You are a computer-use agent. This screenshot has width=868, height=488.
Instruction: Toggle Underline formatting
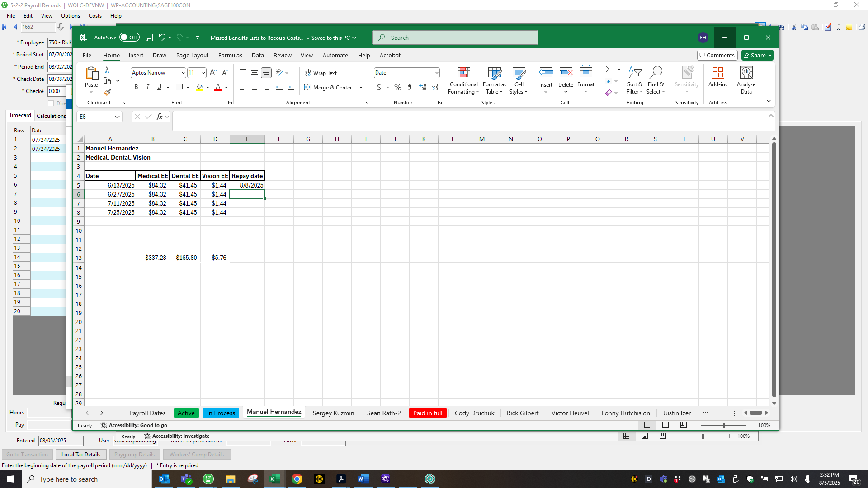click(x=159, y=87)
